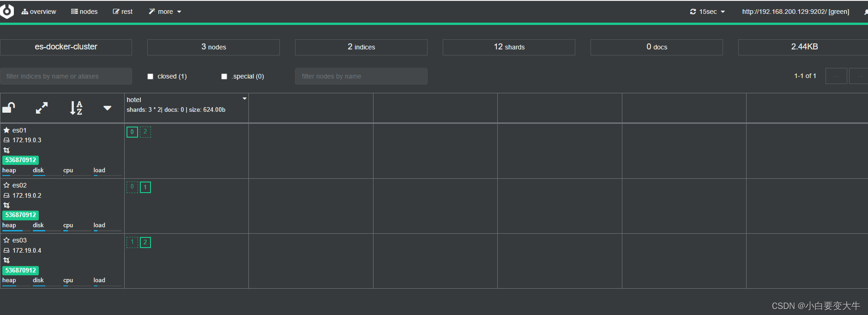This screenshot has height=315, width=868.
Task: Click the 1-1 of 1 pagination text
Action: [805, 76]
